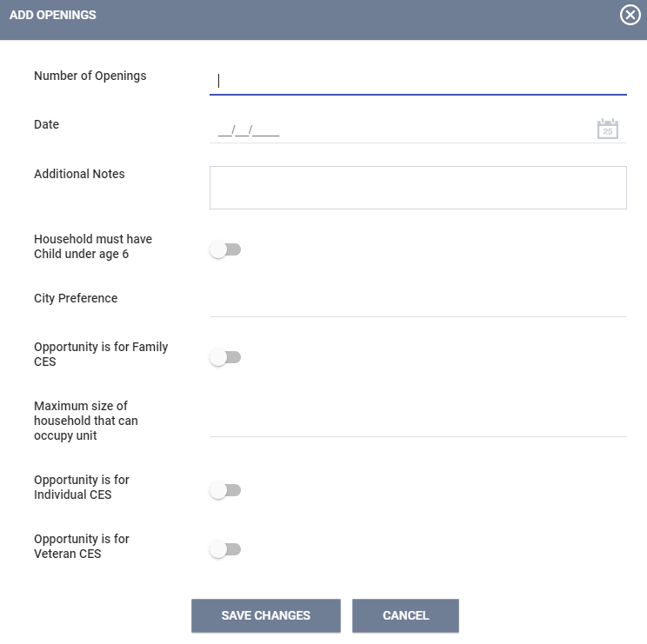Click the "Number of Openings" label text
This screenshot has height=644, width=647.
point(90,76)
